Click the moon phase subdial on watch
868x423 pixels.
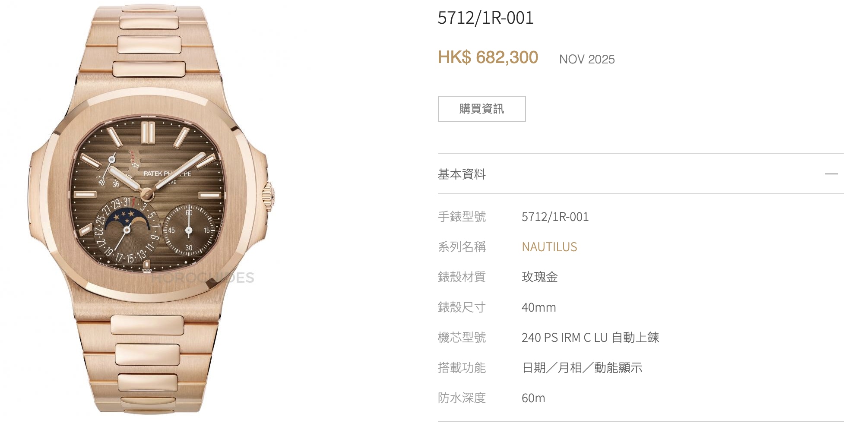pyautogui.click(x=127, y=231)
